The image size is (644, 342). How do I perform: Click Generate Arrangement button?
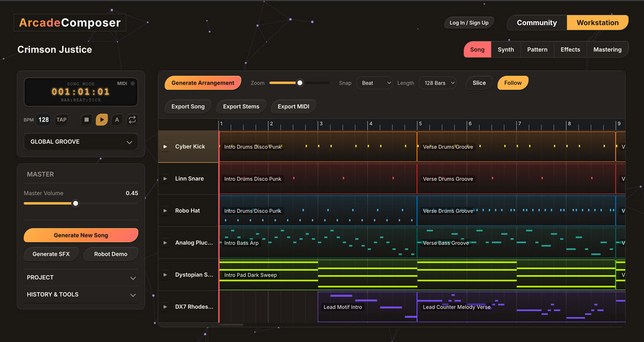(203, 83)
